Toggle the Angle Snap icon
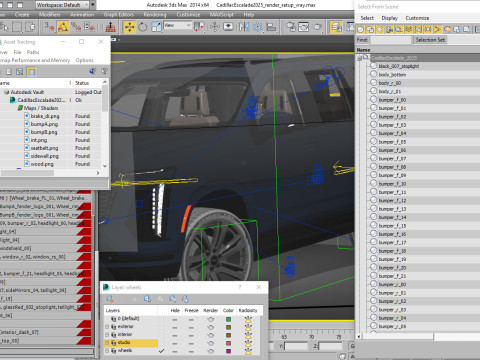The image size is (480, 360). tap(63, 27)
